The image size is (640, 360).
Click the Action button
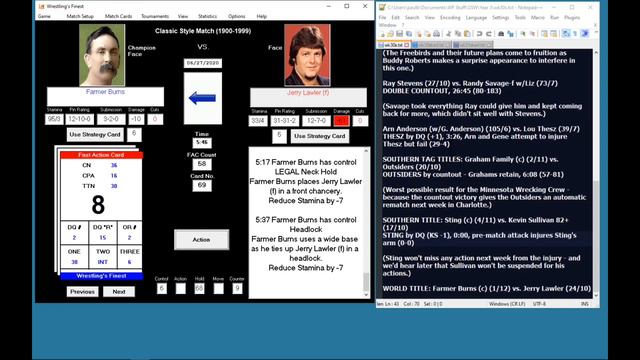[201, 240]
